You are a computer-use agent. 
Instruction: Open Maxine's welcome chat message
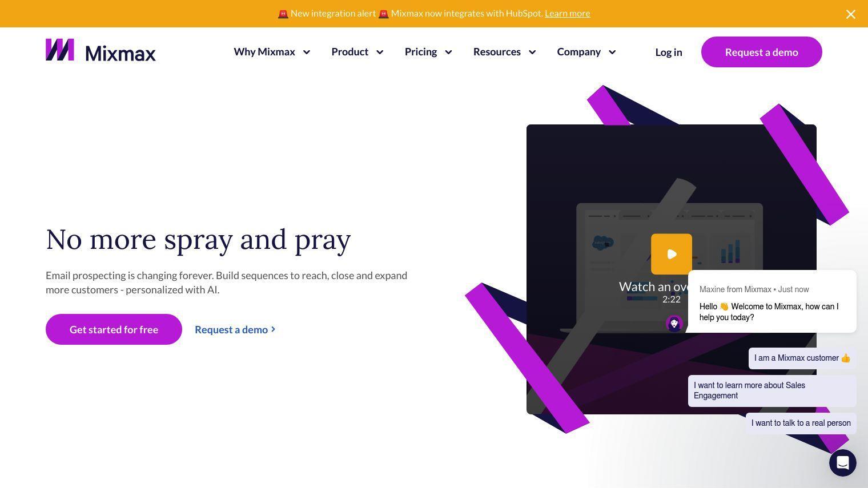pos(772,301)
